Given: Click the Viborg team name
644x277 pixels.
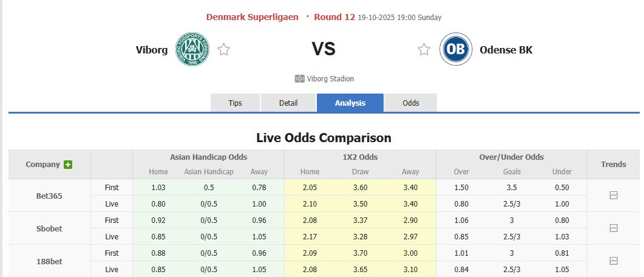Looking at the screenshot, I should click(x=152, y=50).
